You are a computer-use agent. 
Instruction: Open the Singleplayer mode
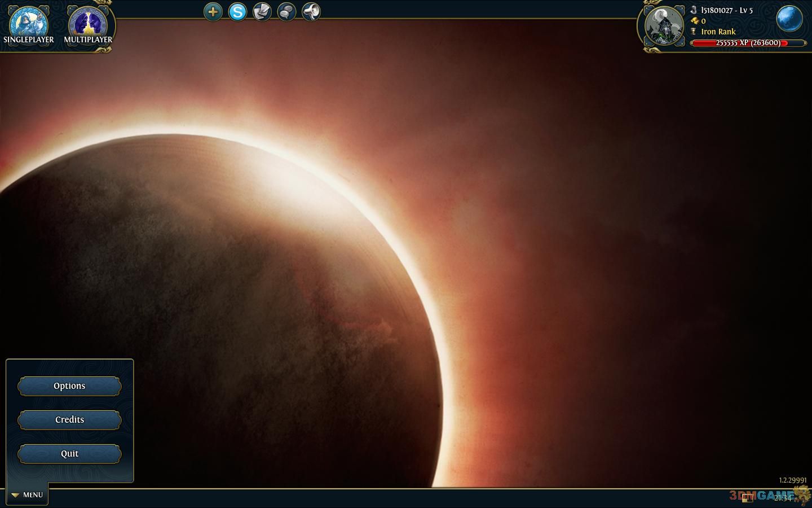28,25
